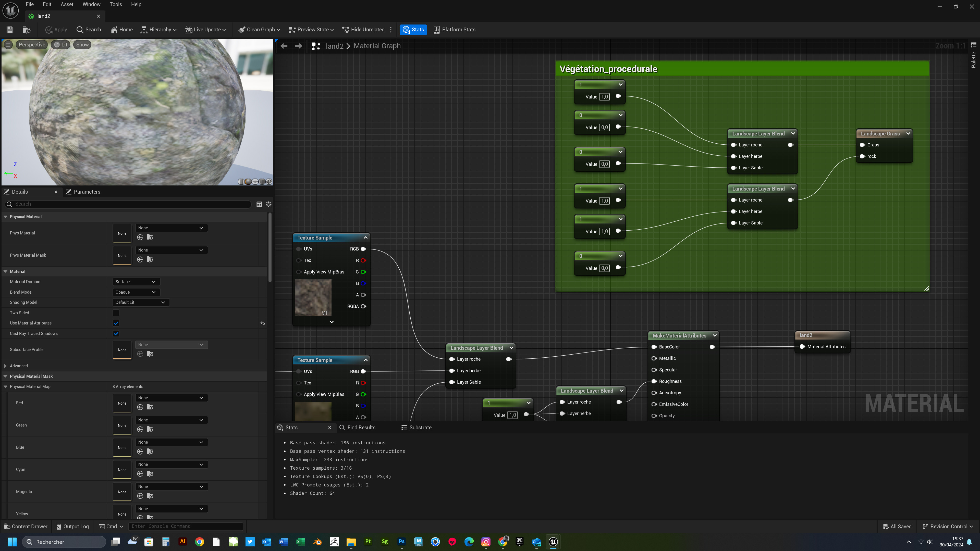Browse to Phys Material Mask asset
This screenshot has width=980, height=551.
click(150, 259)
